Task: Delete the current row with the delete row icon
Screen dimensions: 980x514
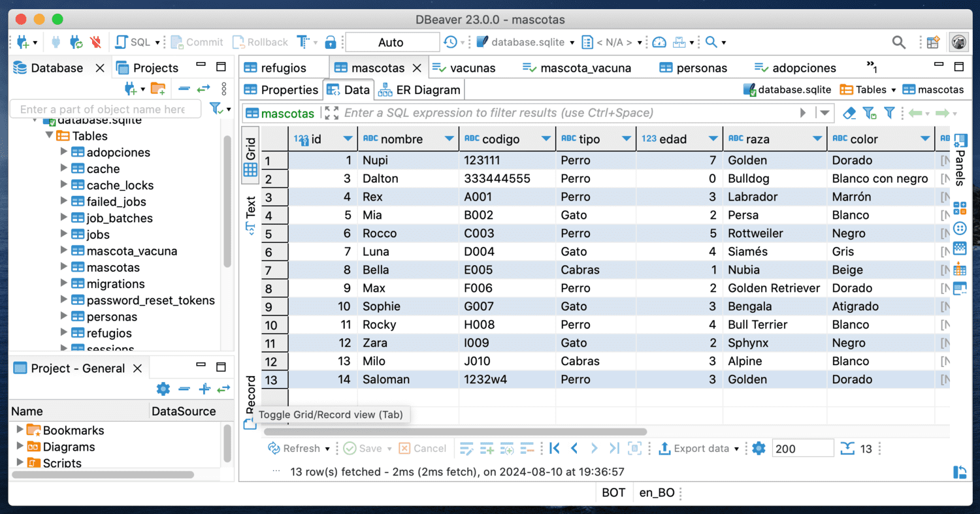Action: point(526,448)
